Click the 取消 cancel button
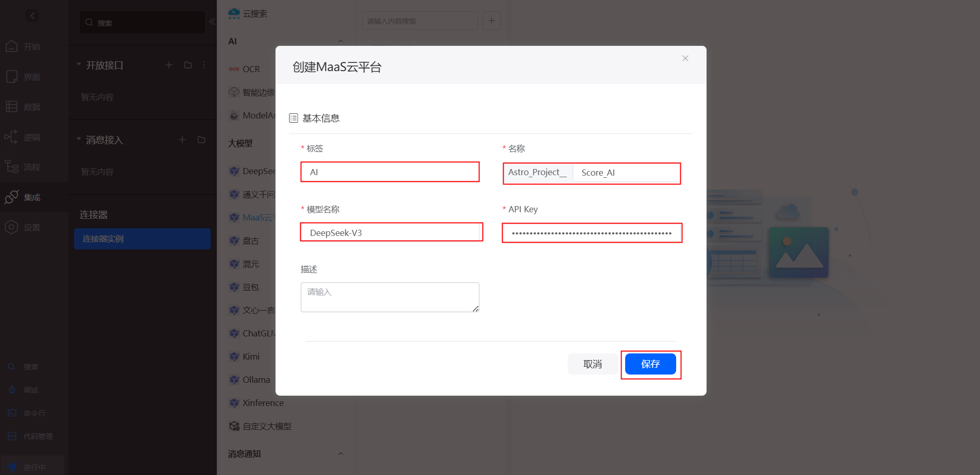This screenshot has height=475, width=980. point(593,364)
